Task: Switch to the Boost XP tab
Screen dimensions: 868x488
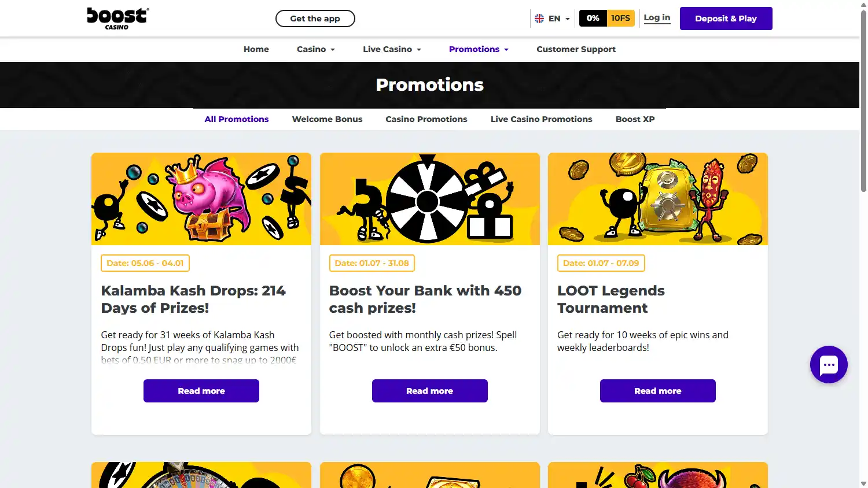Action: tap(635, 119)
